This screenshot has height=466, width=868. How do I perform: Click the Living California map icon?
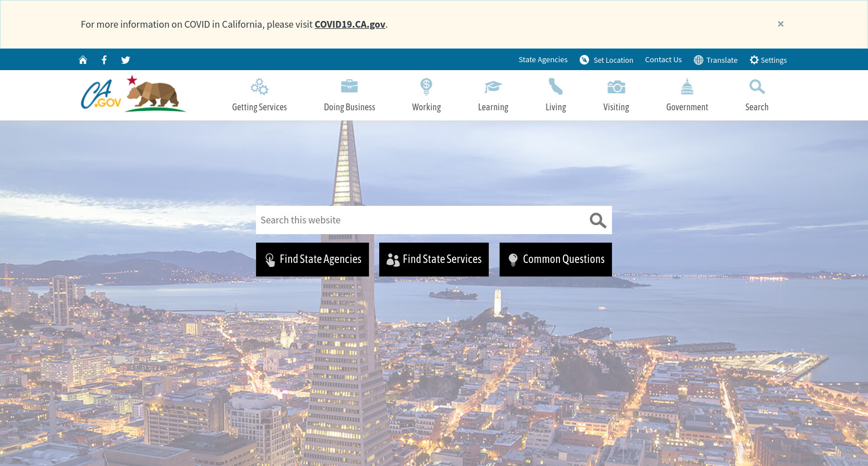[x=555, y=87]
